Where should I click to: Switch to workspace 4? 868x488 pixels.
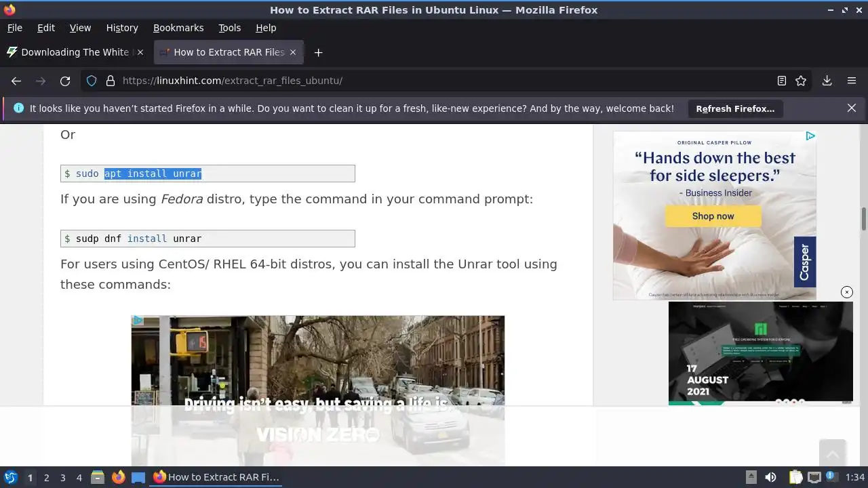pos(79,478)
